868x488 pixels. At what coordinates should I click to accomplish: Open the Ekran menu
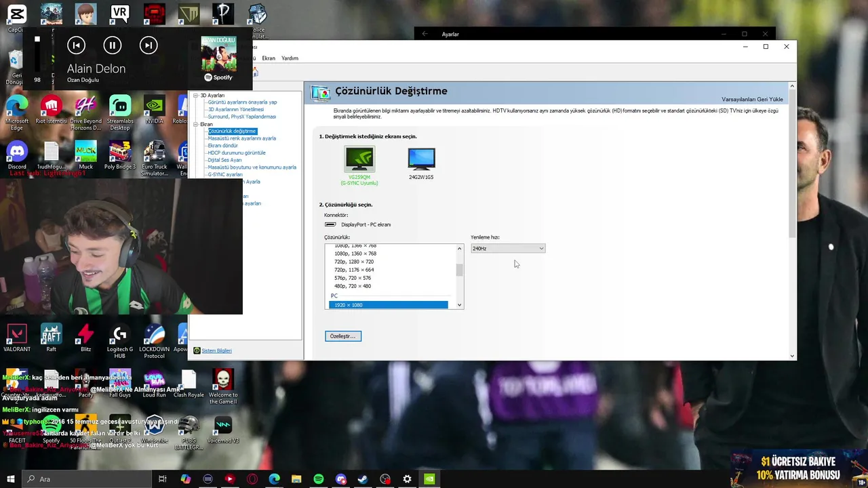click(269, 58)
